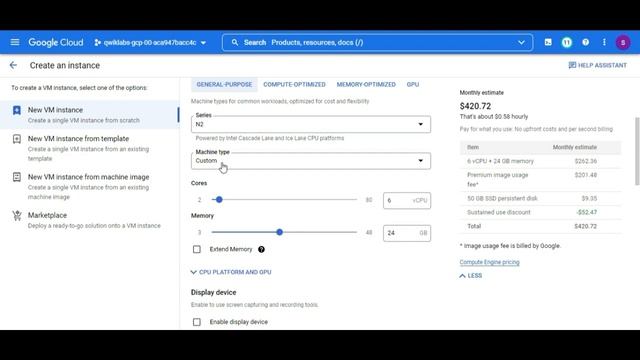640x360 pixels.
Task: Click the machine image icon
Action: [17, 177]
